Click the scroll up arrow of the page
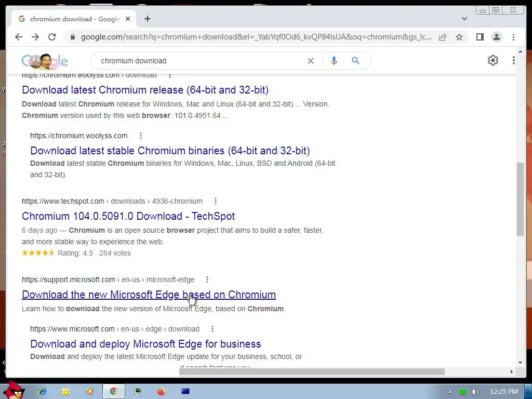Screen dimensions: 532x399 click(x=520, y=51)
